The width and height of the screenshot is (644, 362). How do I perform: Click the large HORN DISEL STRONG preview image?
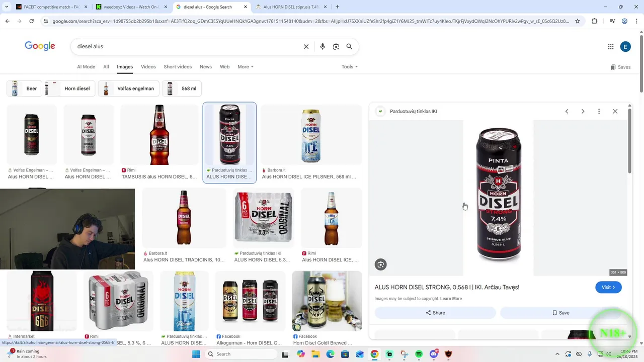click(498, 198)
